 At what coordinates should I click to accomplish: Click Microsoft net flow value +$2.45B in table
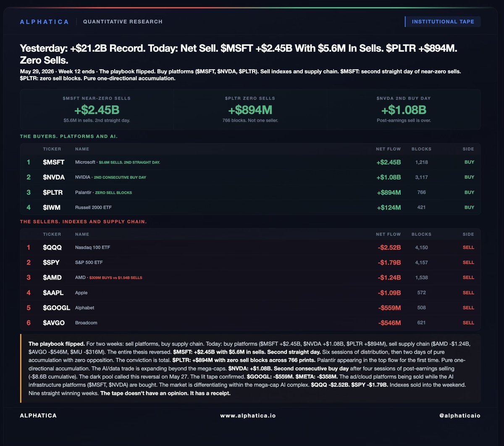[x=388, y=162]
